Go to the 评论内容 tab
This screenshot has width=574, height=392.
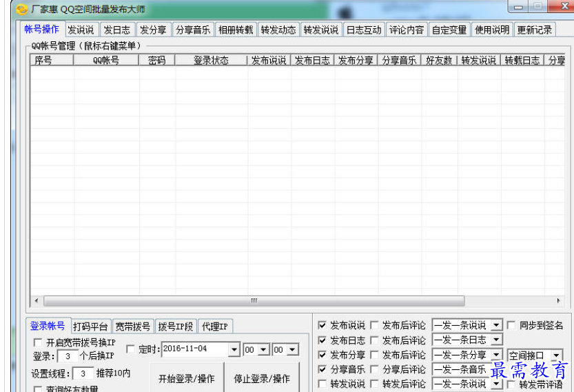pyautogui.click(x=407, y=30)
